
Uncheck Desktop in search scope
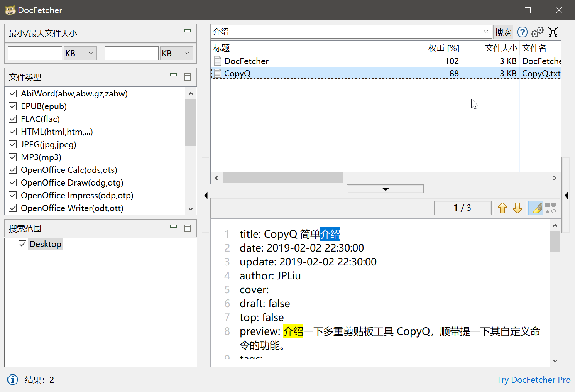[x=22, y=243]
